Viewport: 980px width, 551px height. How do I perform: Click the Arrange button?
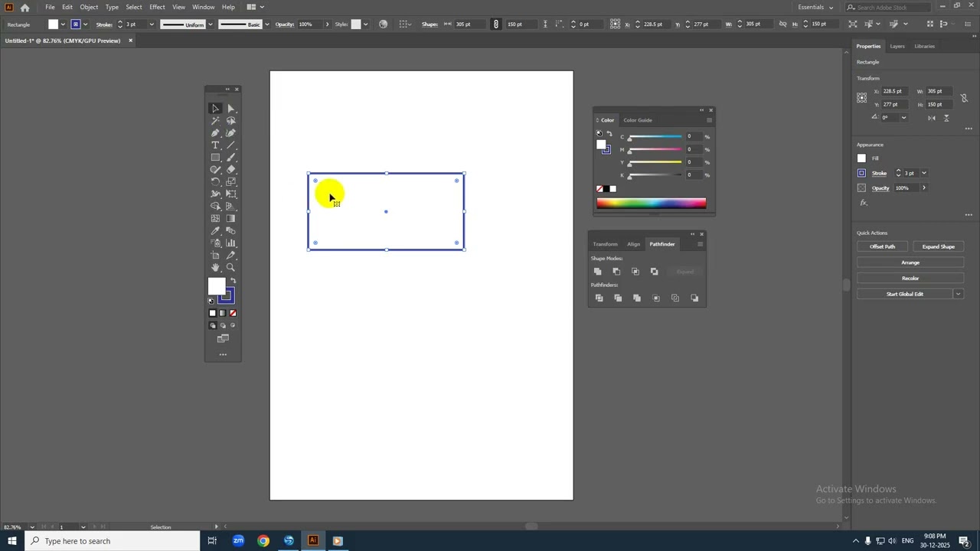point(910,262)
